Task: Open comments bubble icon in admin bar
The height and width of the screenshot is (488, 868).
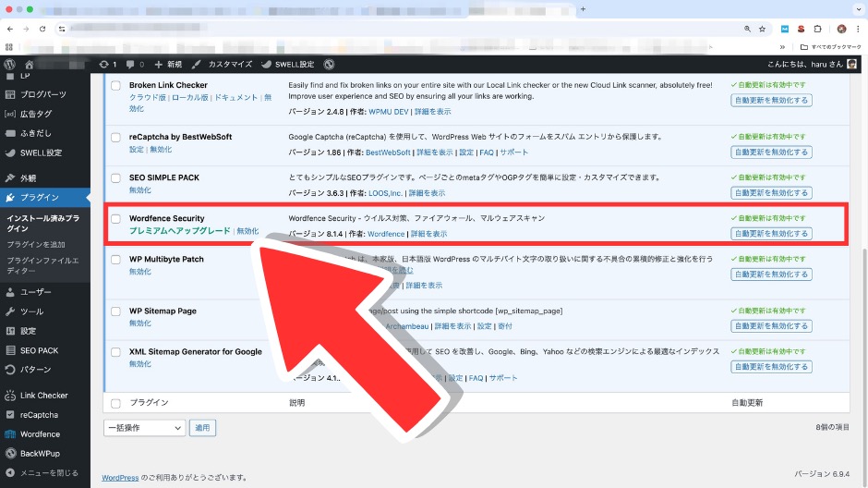Action: click(130, 65)
